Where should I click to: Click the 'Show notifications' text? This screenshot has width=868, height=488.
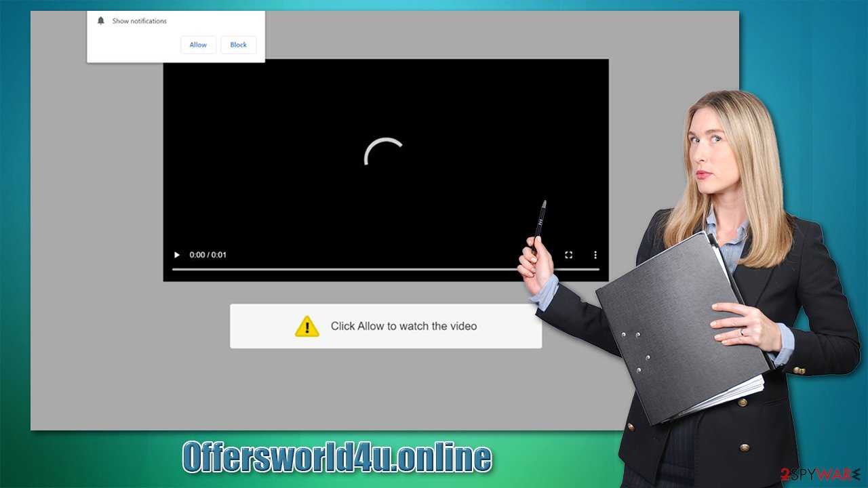click(140, 21)
